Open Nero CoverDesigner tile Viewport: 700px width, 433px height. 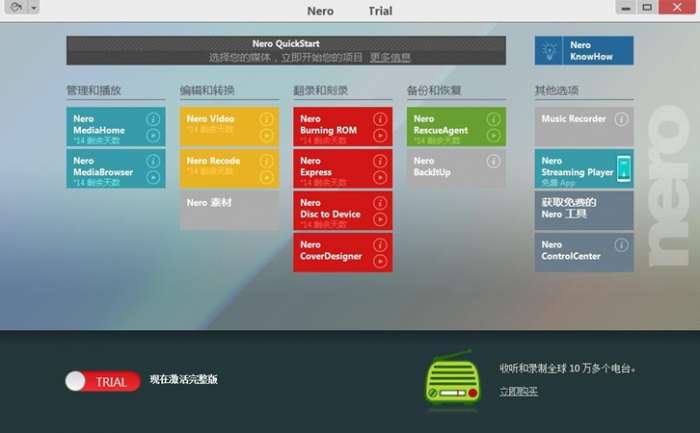[x=343, y=253]
